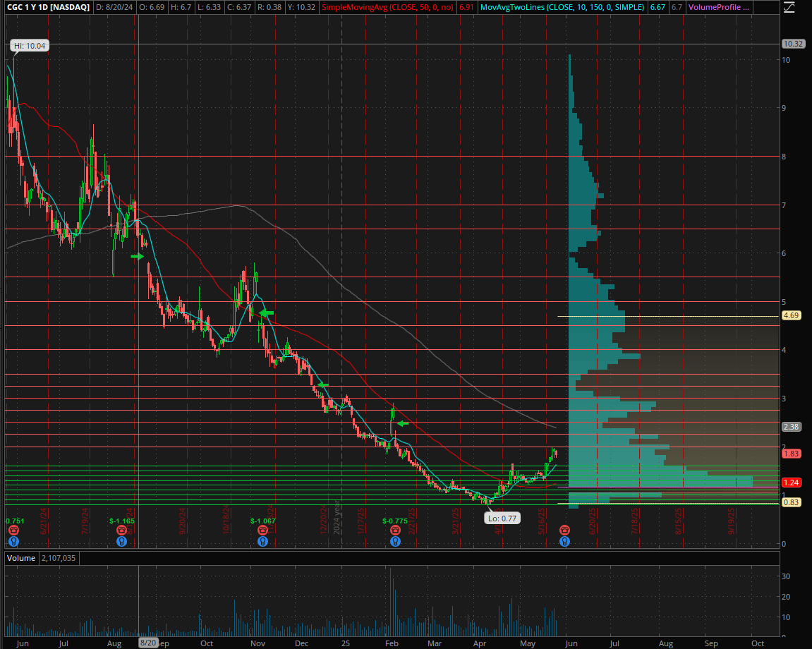Click the Feb month label on time axis
Screen dimensions: 812x649
392,643
